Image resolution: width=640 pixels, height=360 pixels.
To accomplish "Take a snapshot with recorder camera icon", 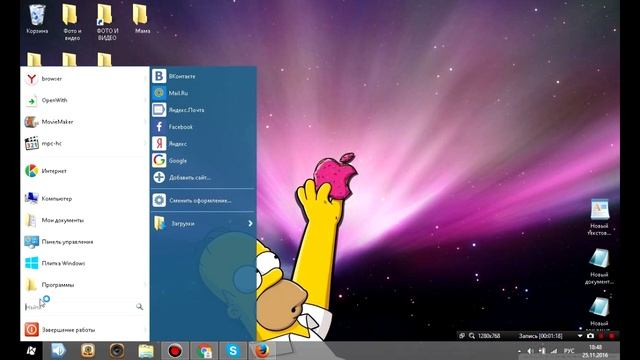I will coord(590,336).
